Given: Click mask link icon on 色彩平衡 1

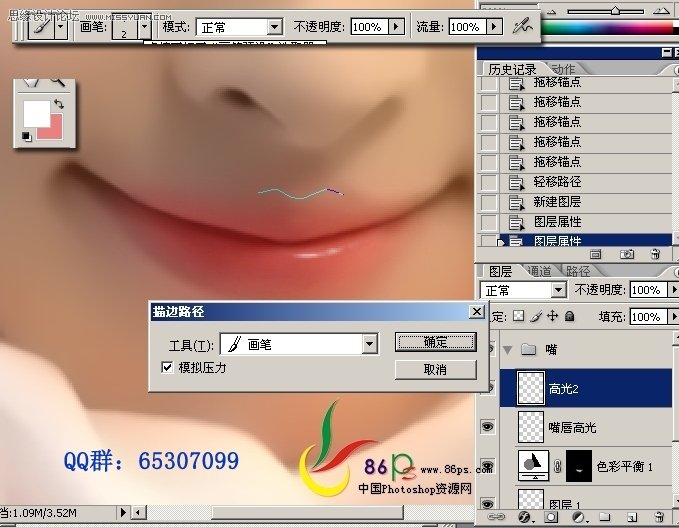Looking at the screenshot, I should click(x=558, y=466).
